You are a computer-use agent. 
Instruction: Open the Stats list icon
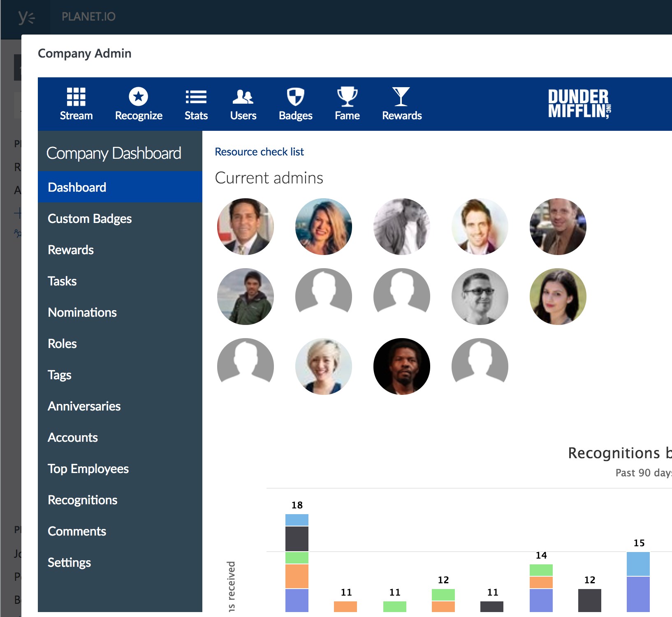196,97
